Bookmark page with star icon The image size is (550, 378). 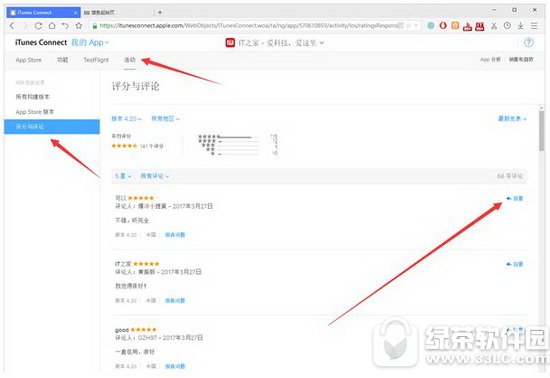point(79,26)
